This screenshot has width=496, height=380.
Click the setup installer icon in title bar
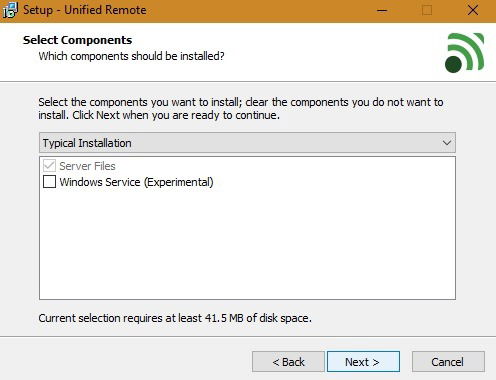(x=10, y=10)
